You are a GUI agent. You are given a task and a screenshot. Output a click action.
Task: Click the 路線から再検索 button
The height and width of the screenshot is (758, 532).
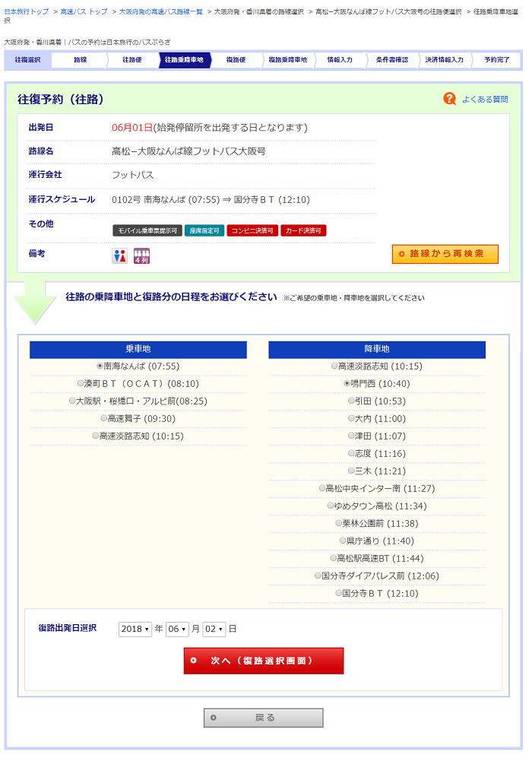coord(445,254)
